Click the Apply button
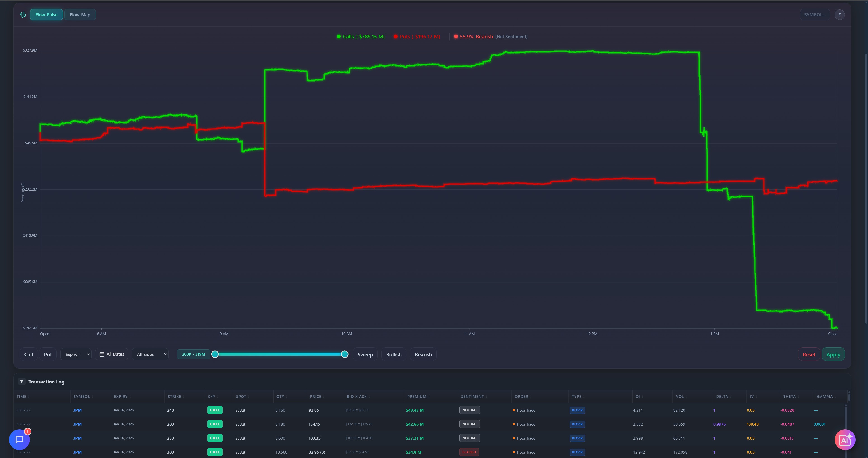 [x=833, y=354]
